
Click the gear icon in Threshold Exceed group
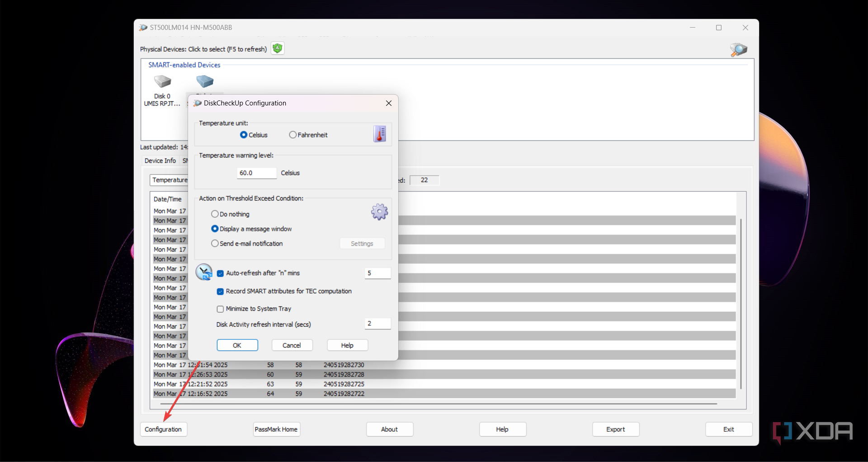coord(379,212)
